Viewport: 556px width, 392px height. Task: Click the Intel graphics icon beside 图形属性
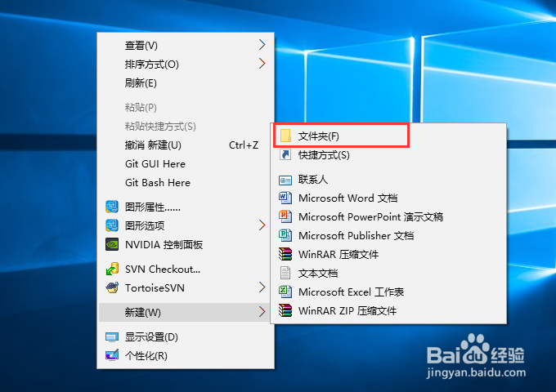112,207
